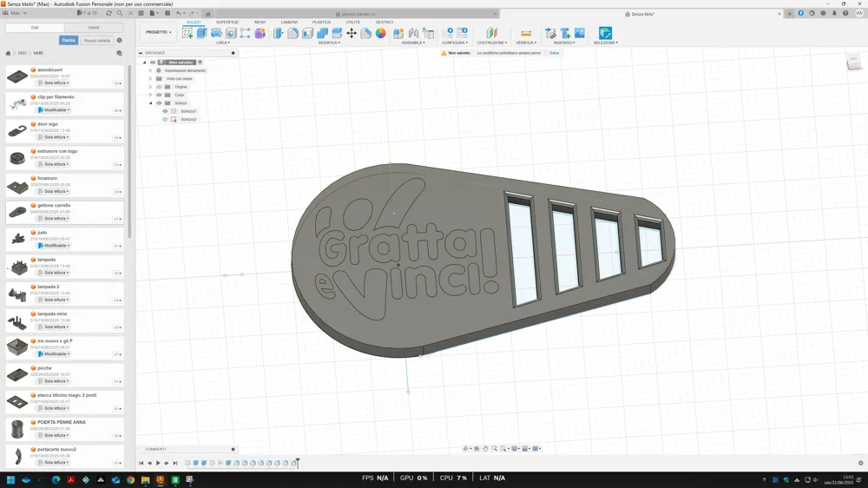Switch to the PLASTICA tab
868x488 pixels.
point(321,23)
